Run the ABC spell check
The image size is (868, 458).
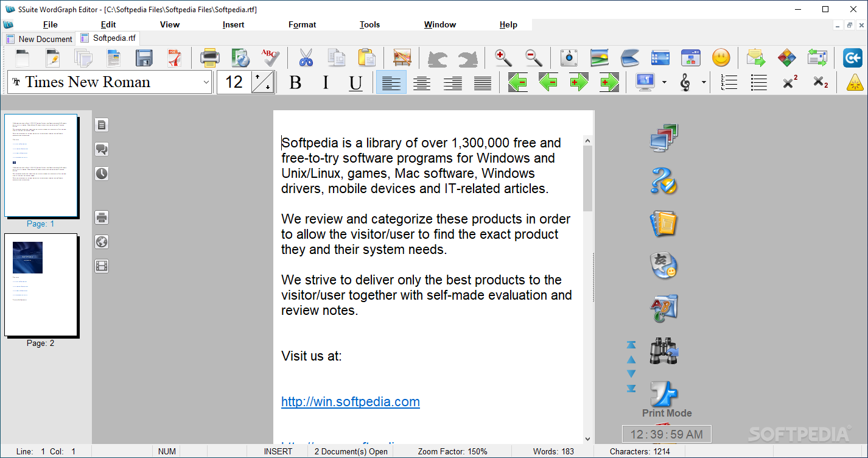pos(270,58)
